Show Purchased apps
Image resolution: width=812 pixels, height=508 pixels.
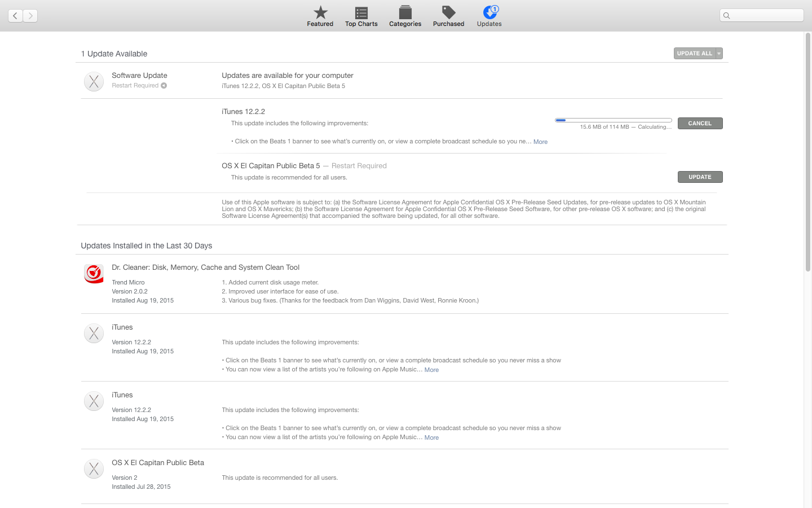[x=449, y=16]
